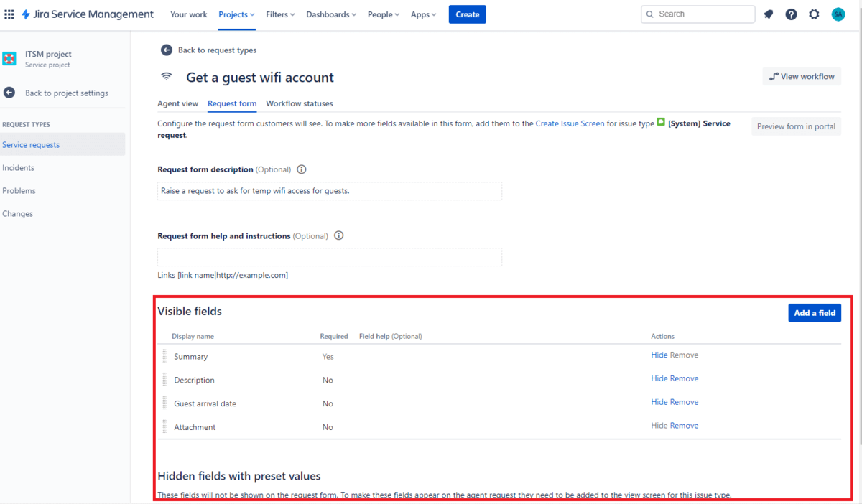862x504 pixels.
Task: Expand the Filters dropdown menu
Action: point(280,14)
